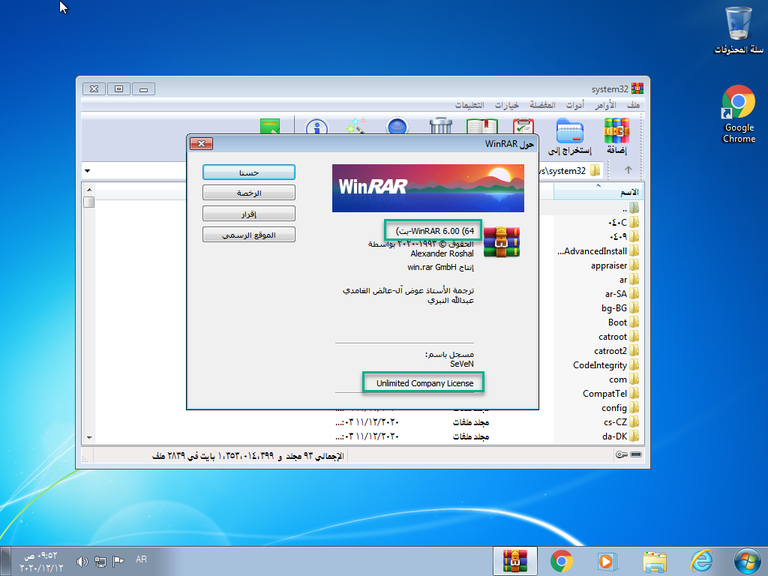Open the التعليمات (Help) menu
This screenshot has width=768, height=576.
click(469, 105)
